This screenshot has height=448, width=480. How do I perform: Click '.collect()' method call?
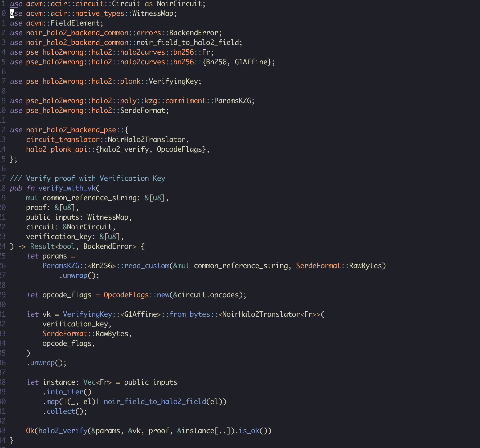63,411
